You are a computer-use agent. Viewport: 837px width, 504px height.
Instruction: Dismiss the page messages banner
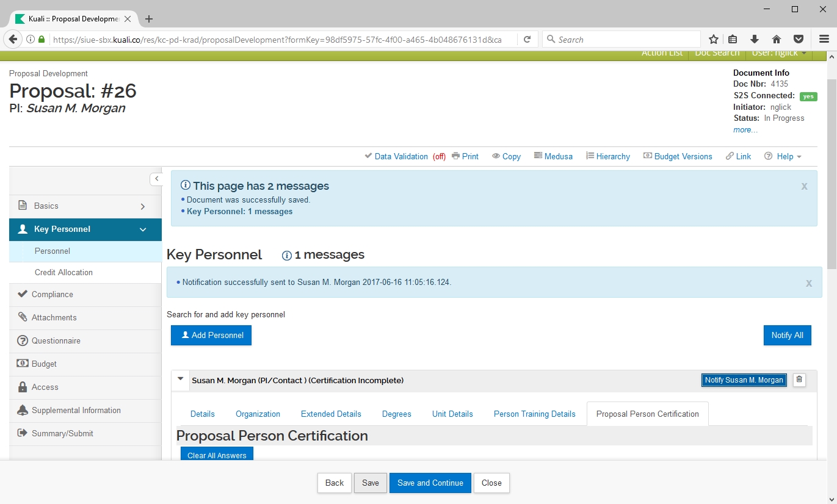coord(804,186)
